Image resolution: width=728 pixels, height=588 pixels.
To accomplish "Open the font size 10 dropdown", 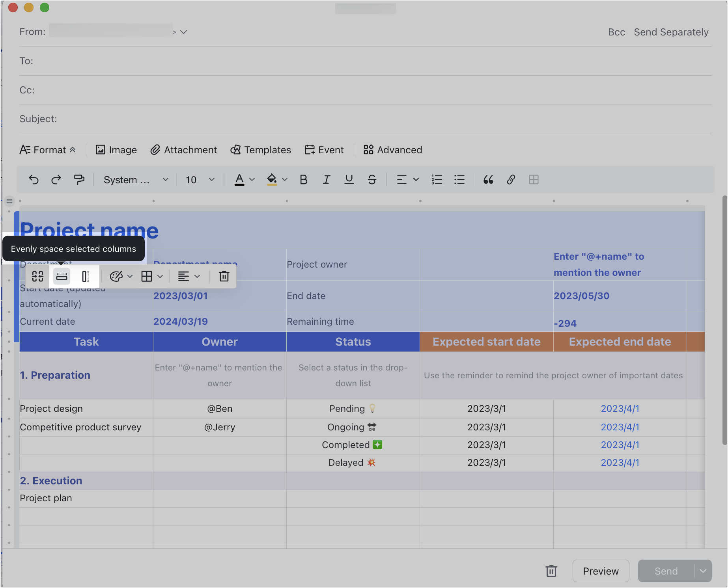I will (x=200, y=180).
